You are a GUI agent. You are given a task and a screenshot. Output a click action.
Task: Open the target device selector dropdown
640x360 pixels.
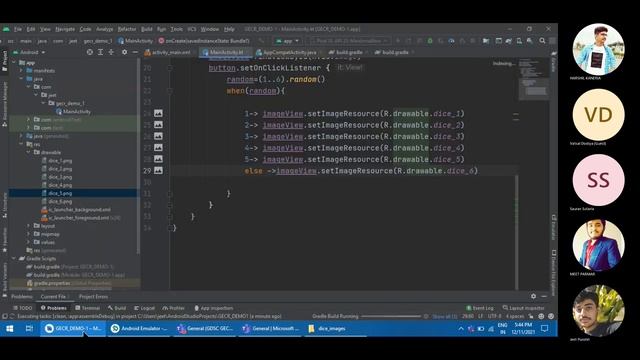[348, 41]
